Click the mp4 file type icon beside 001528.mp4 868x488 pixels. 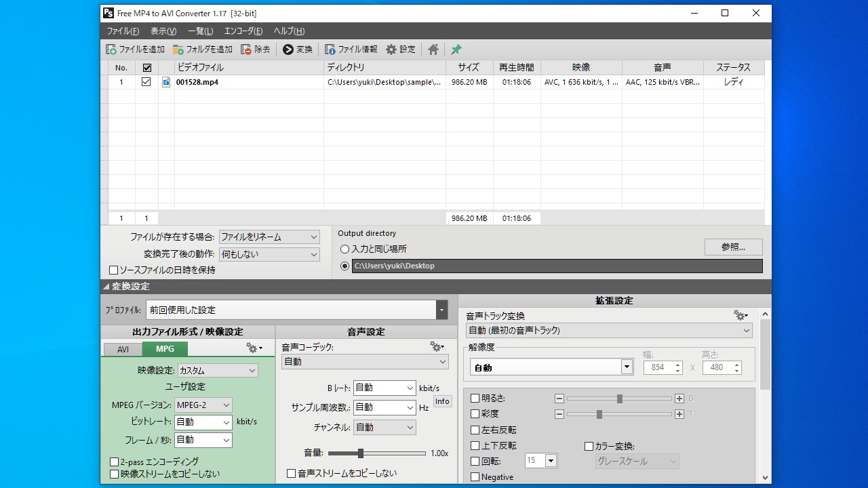click(166, 82)
